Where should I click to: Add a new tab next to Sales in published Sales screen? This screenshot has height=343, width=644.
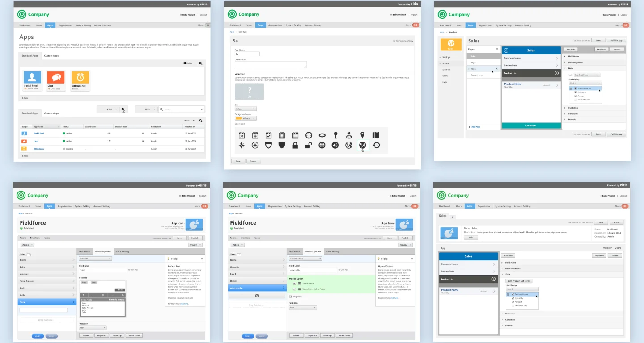[x=452, y=217]
